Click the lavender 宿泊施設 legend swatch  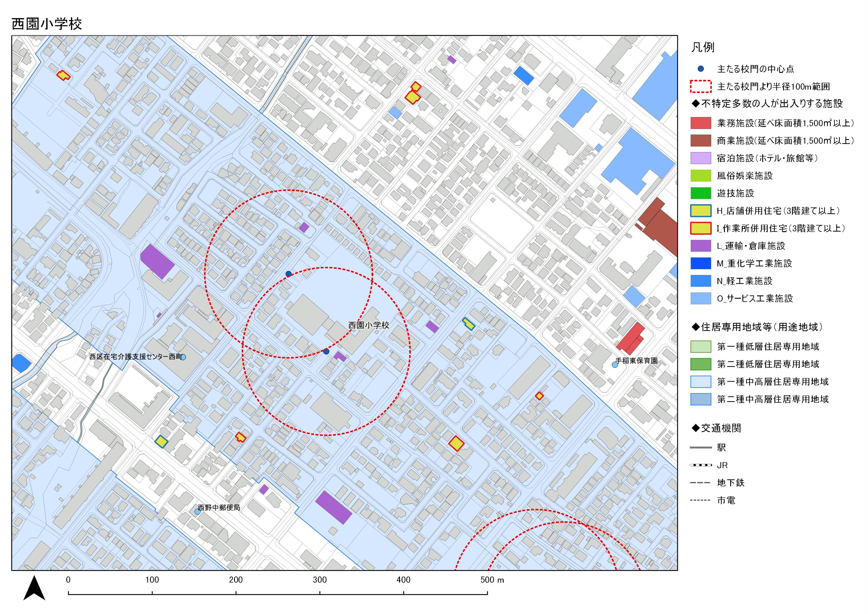coord(701,158)
